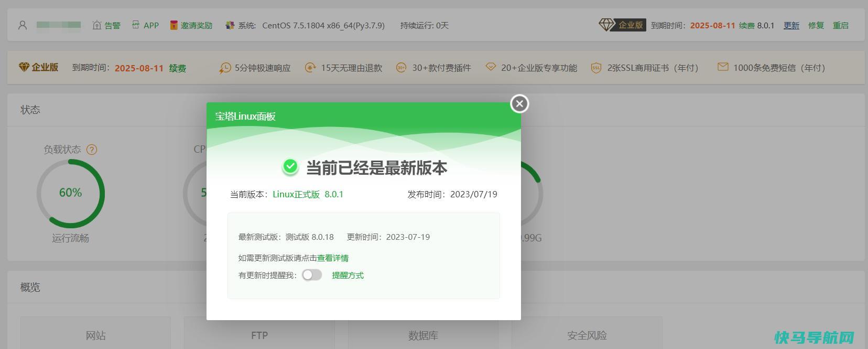The image size is (868, 349).
Task: Click the 重启 link in top bar
Action: [841, 25]
